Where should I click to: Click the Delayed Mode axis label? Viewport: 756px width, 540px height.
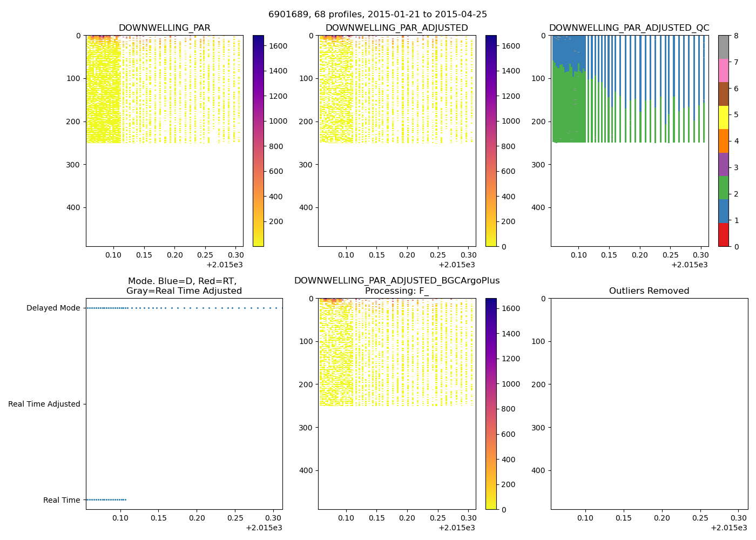point(53,308)
